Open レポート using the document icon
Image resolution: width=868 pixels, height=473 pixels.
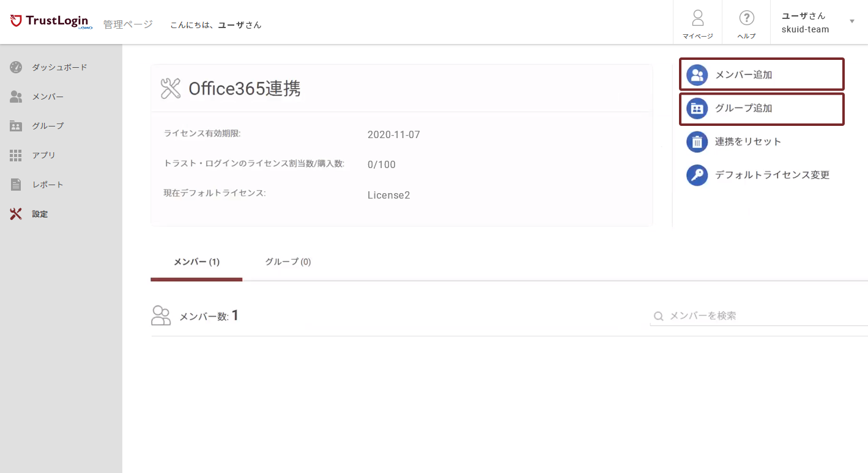pos(15,184)
